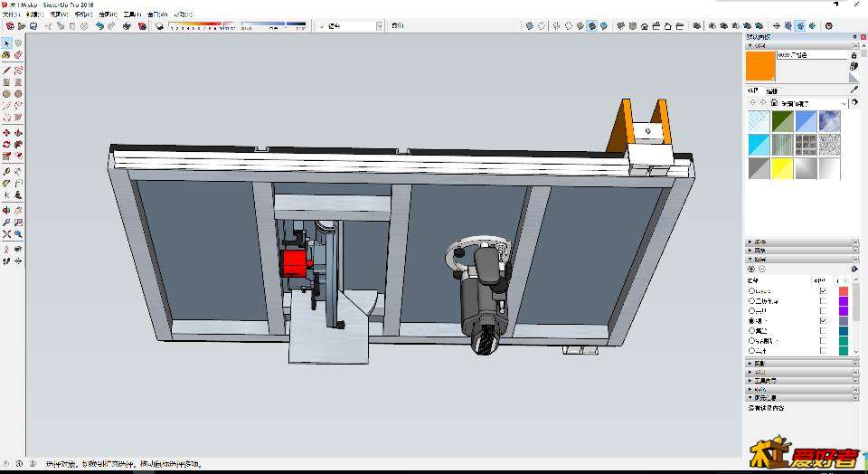Expand the 阴影 shadows panel
Image resolution: width=868 pixels, height=474 pixels.
[x=800, y=364]
